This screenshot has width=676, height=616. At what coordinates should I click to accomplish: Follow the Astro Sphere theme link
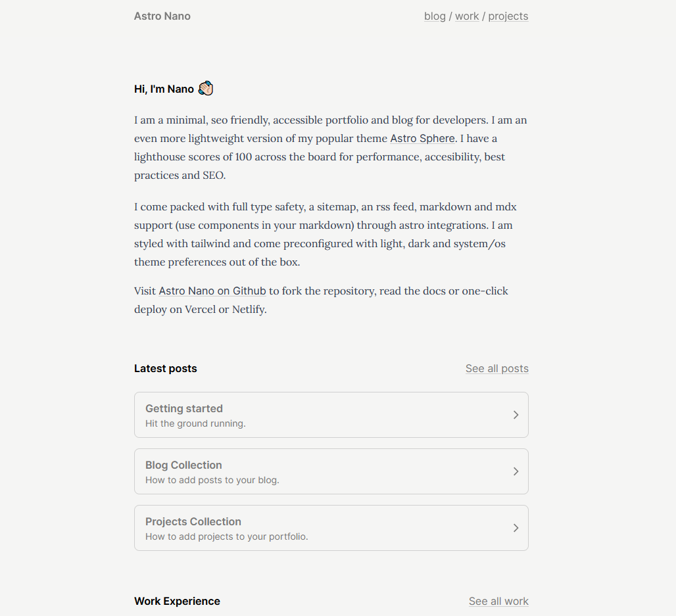(x=422, y=139)
